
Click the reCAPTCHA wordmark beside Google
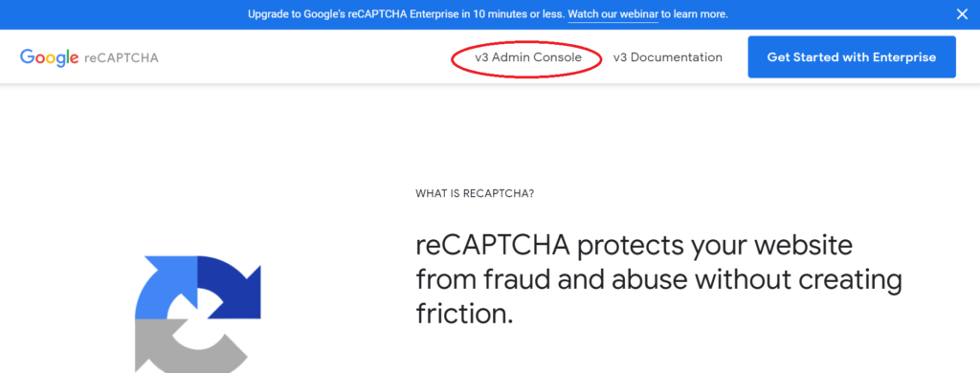pos(122,58)
